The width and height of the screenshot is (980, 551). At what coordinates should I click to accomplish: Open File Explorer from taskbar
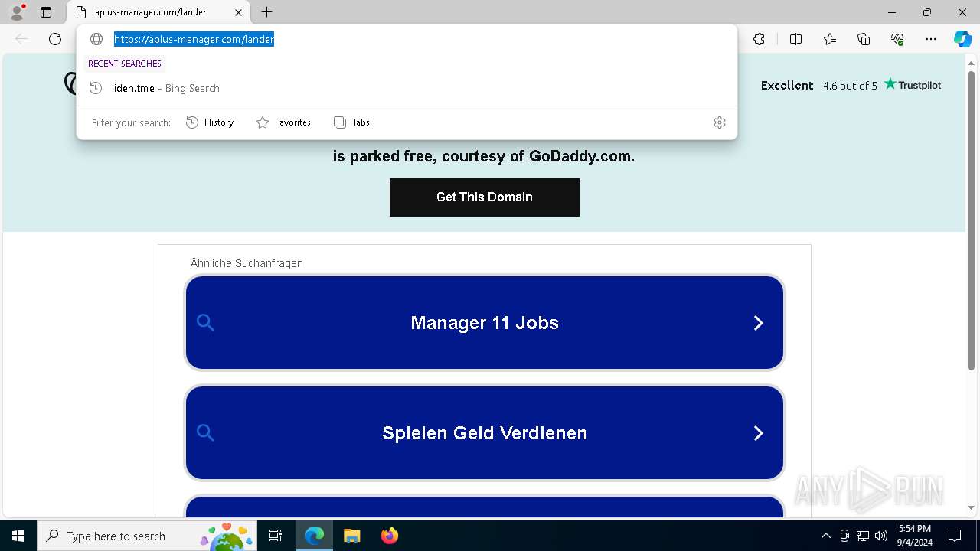[352, 536]
